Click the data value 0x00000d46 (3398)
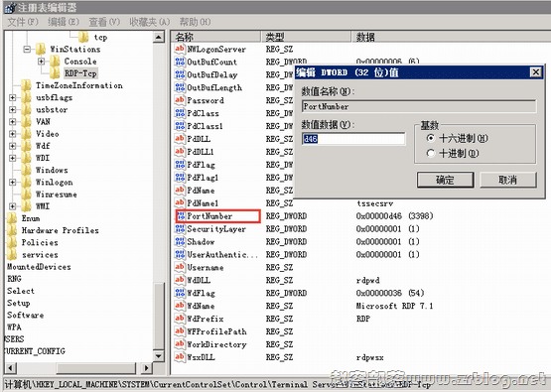This screenshot has width=551, height=392. click(x=394, y=216)
